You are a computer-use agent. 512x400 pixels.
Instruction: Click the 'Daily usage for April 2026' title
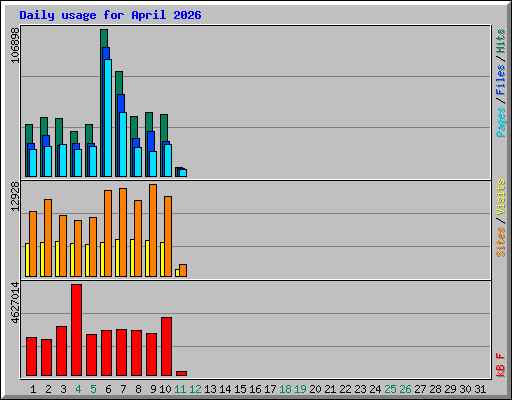click(110, 15)
